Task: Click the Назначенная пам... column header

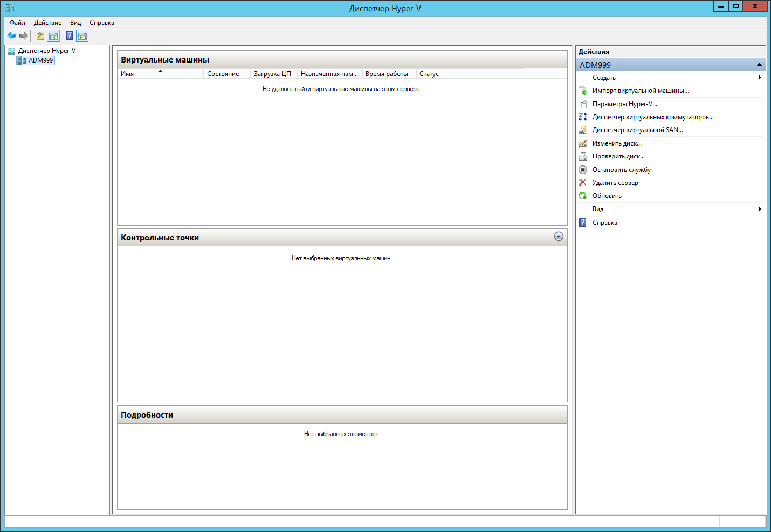Action: [329, 74]
